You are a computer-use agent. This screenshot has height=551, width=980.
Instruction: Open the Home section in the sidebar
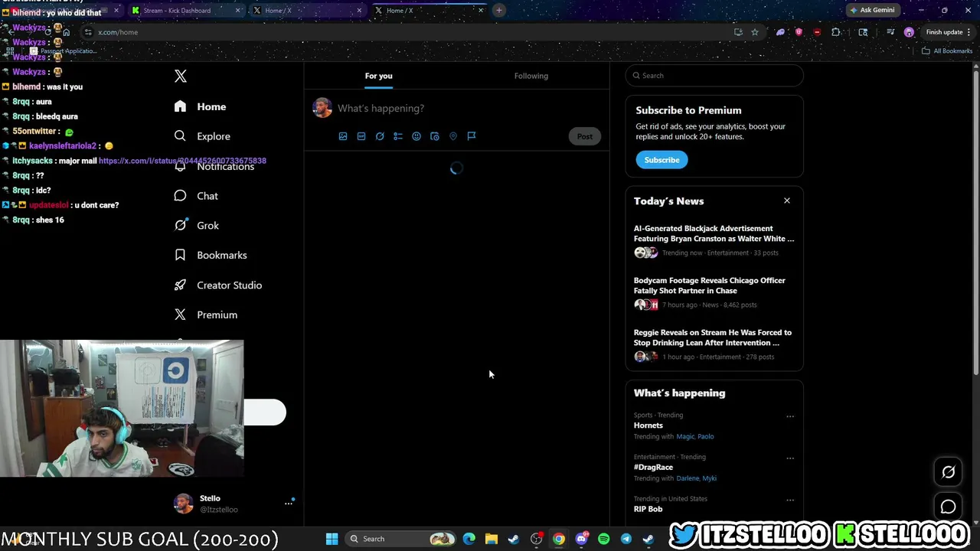pos(201,106)
